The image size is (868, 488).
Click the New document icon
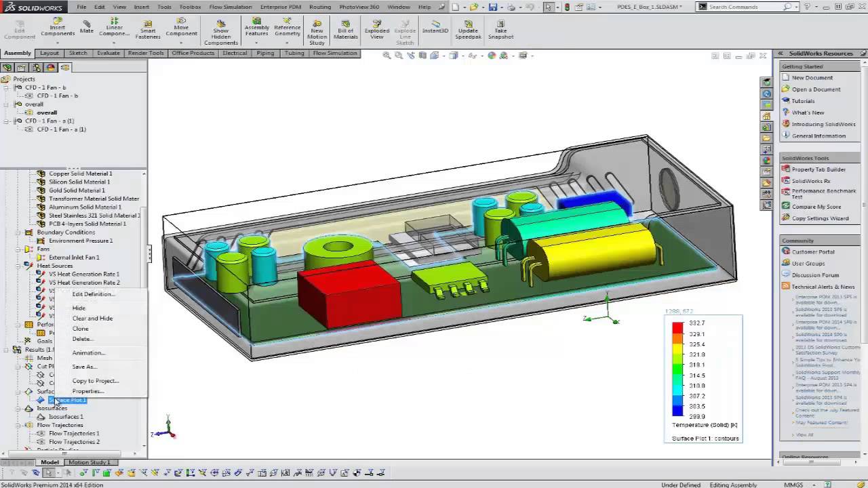coord(456,7)
